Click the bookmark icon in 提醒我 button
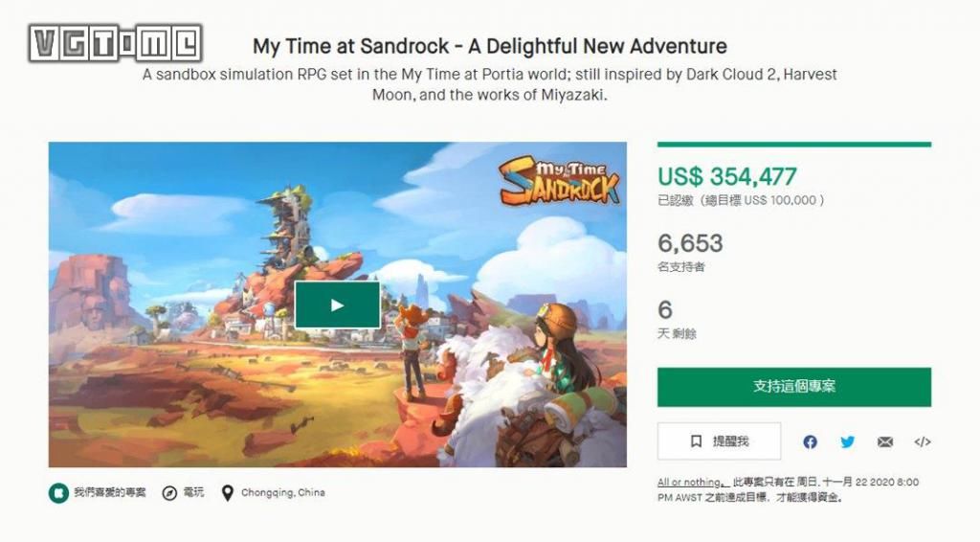Screen dimensions: 980x542 696,441
